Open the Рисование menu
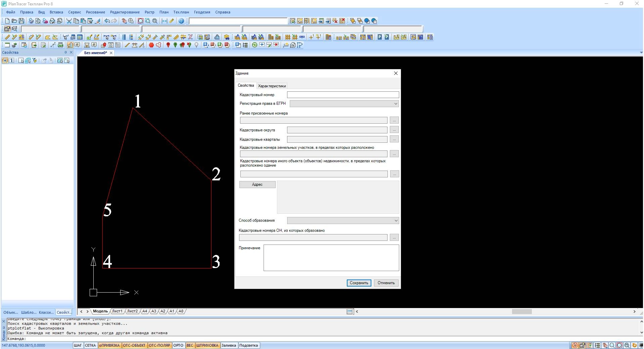The image size is (644, 349). point(95,12)
